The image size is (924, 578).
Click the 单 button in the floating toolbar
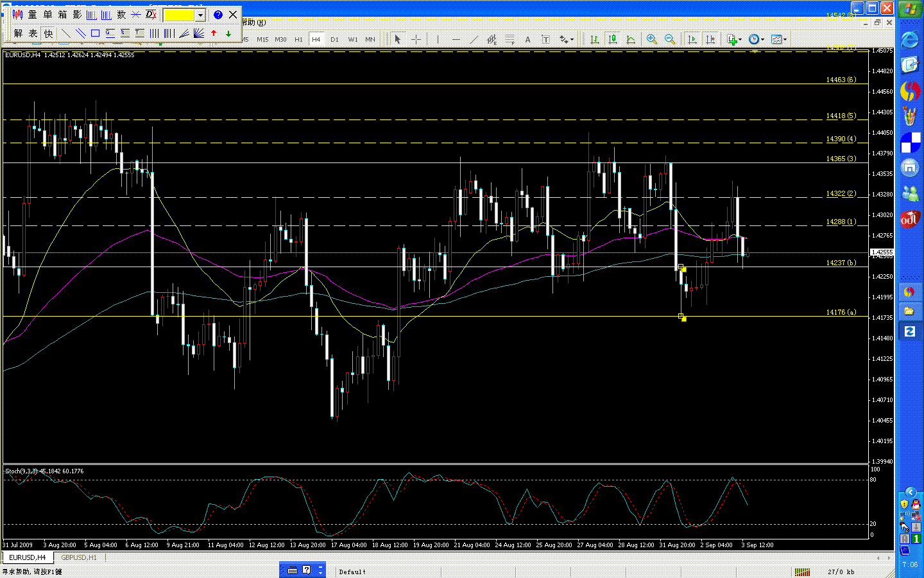point(48,15)
